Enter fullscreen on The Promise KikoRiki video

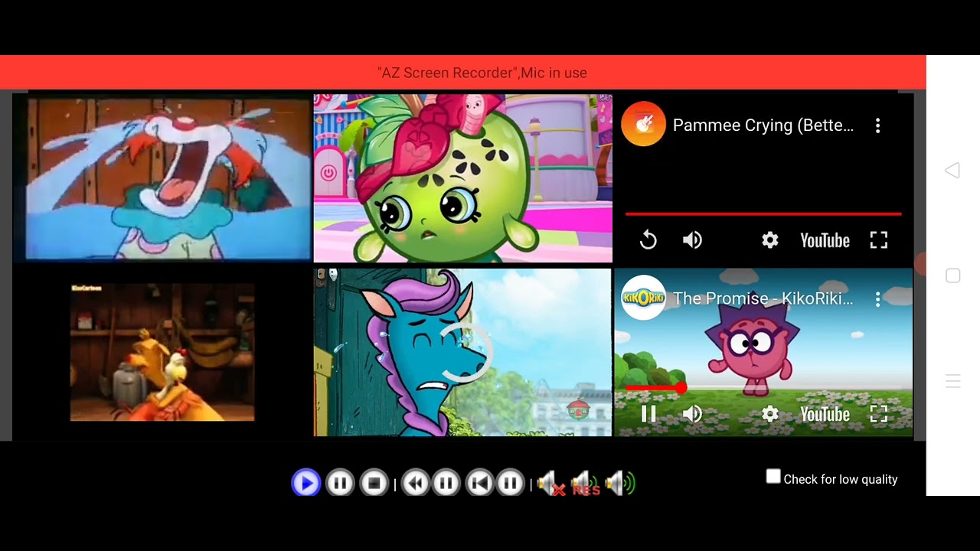click(x=879, y=414)
